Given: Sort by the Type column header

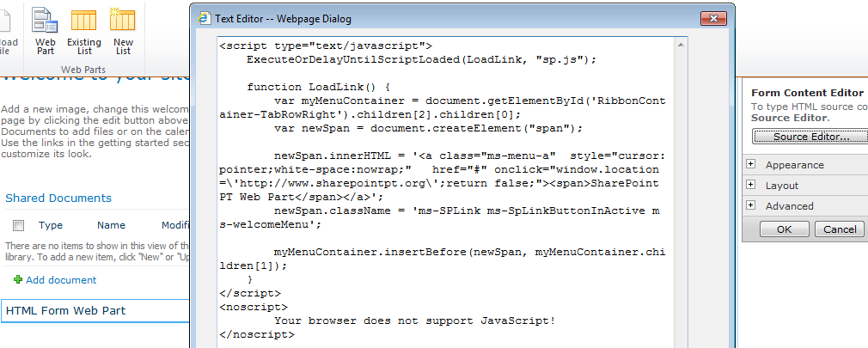Looking at the screenshot, I should point(51,225).
